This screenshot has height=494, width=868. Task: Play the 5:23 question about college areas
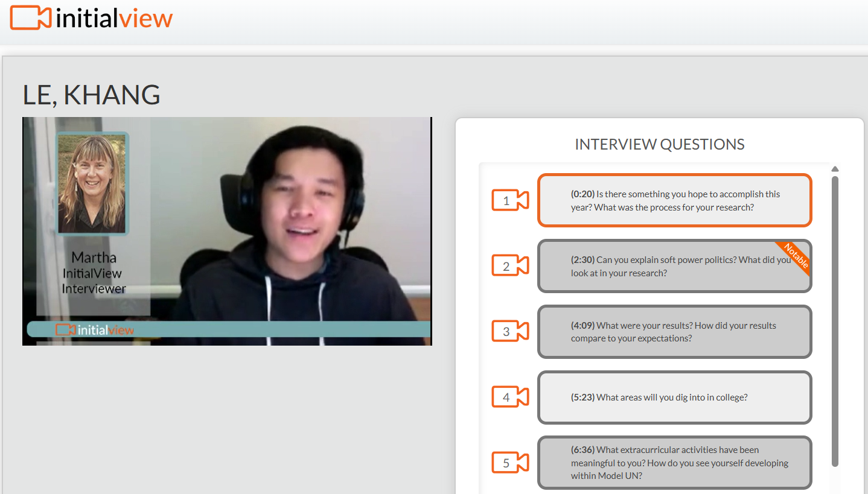pyautogui.click(x=674, y=397)
